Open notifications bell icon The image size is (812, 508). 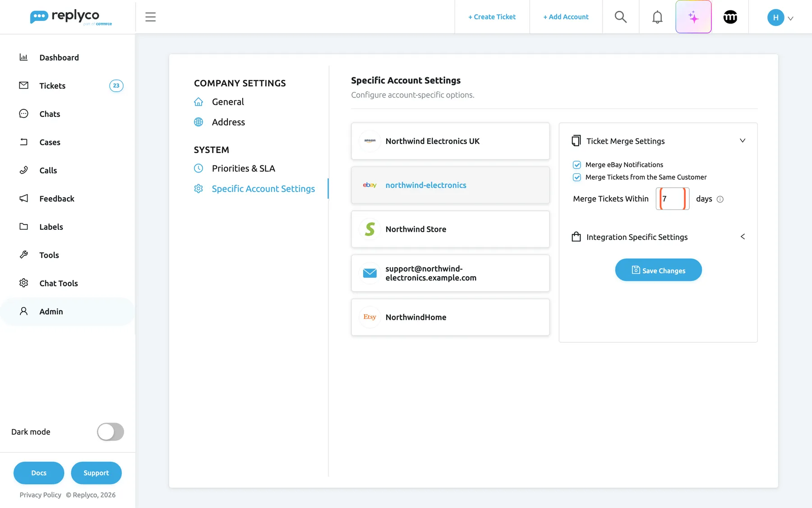point(657,17)
